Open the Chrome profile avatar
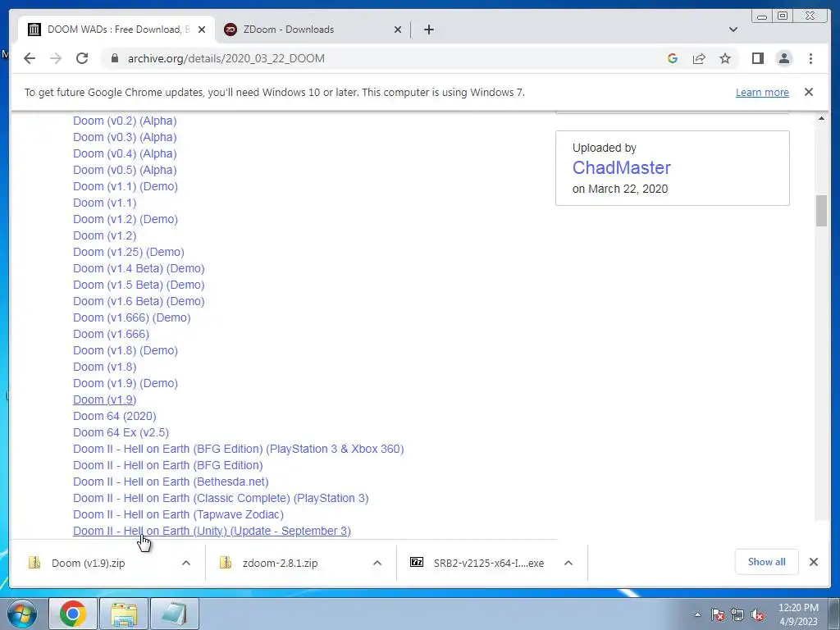The width and height of the screenshot is (840, 630). (x=783, y=58)
